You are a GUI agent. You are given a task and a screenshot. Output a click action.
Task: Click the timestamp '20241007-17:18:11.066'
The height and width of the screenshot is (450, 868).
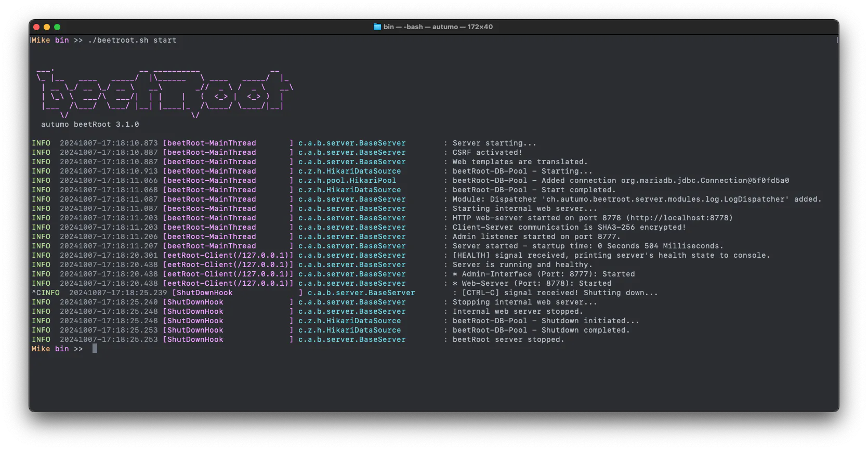[109, 180]
